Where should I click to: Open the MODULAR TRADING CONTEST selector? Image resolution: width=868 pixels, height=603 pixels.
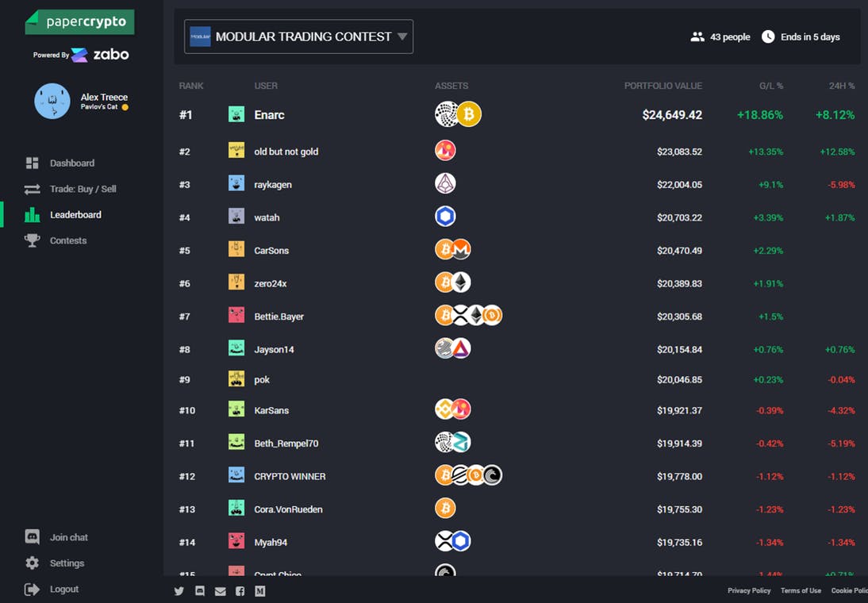298,36
